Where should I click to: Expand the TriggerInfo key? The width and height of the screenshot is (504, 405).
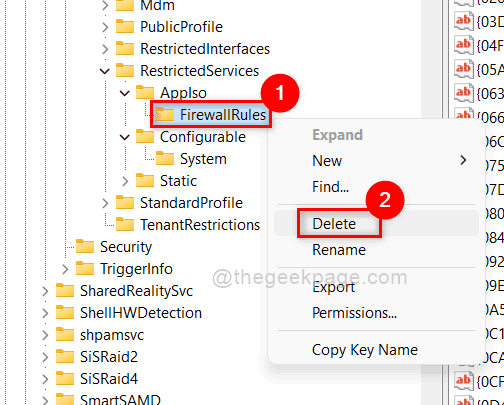[65, 269]
